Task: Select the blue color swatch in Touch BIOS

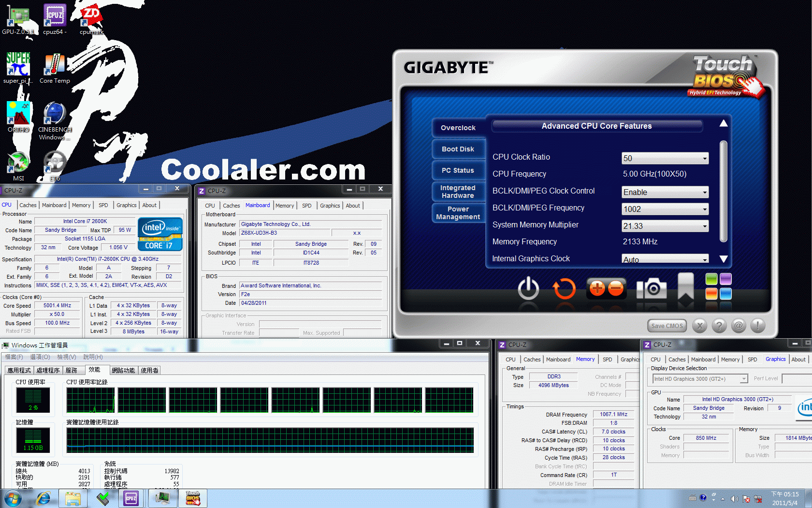Action: (725, 294)
